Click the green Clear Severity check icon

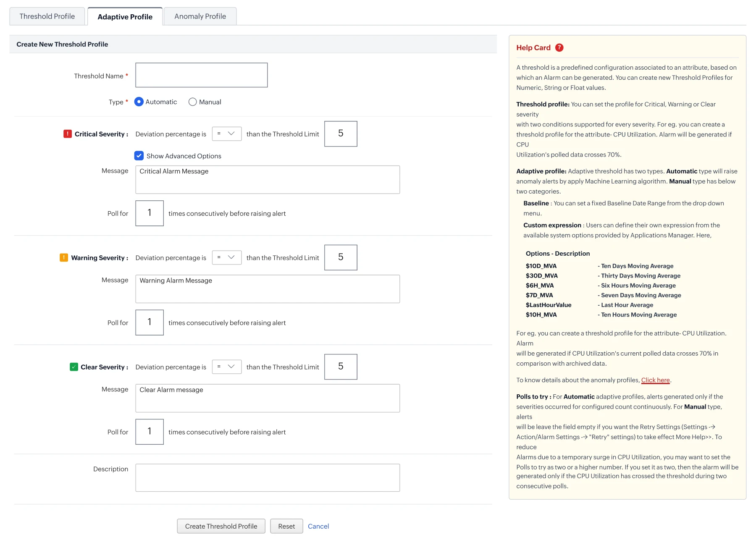click(74, 367)
